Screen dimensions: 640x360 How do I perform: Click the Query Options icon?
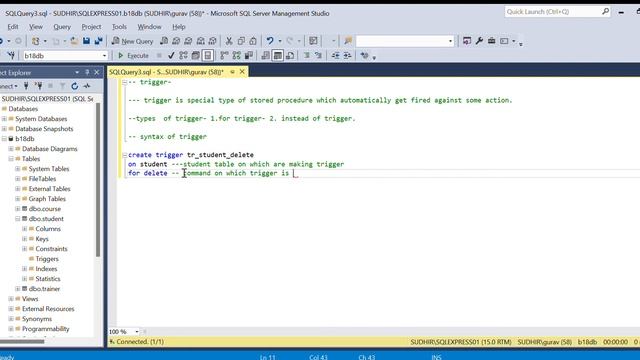pyautogui.click(x=196, y=56)
